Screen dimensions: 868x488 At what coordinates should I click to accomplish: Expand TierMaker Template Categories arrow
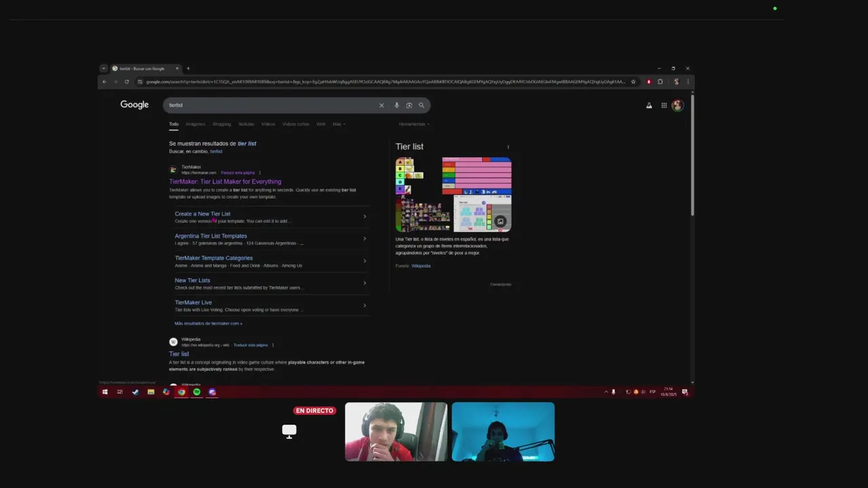(364, 261)
